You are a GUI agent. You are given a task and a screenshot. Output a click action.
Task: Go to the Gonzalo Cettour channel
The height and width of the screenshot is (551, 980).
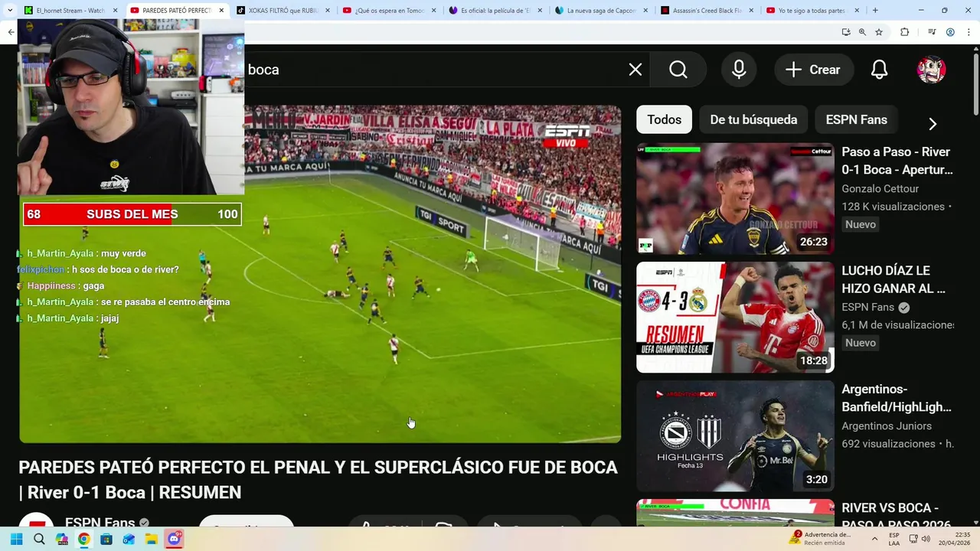[880, 188]
